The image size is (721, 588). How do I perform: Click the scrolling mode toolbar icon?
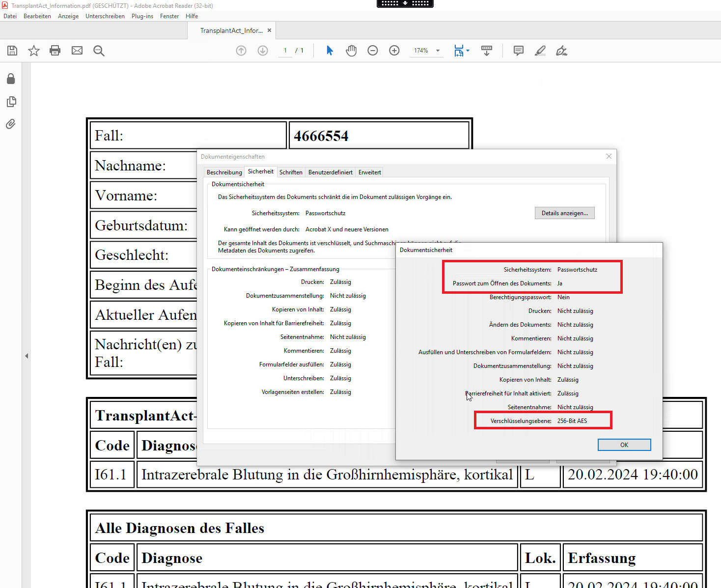[487, 51]
